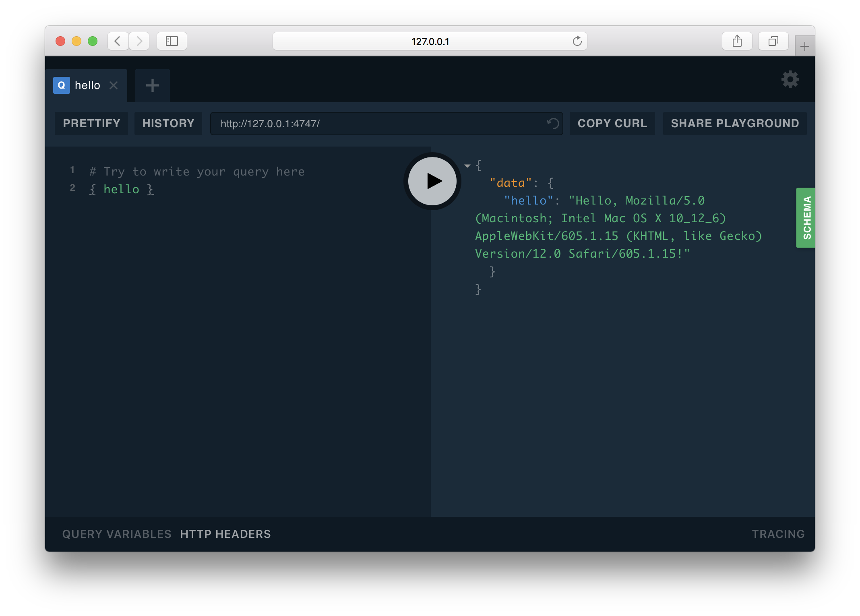Open Query Variables panel
860x616 pixels.
[x=117, y=534]
